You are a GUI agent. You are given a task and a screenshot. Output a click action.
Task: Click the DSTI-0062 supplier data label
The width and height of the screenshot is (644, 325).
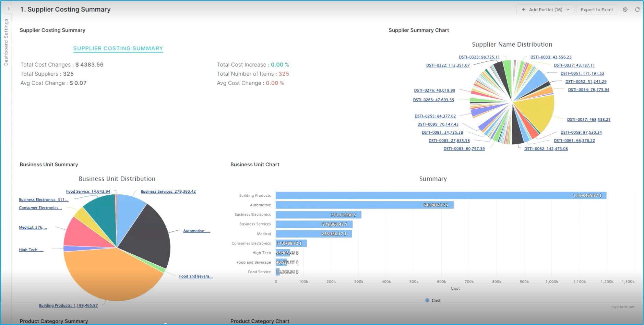546,149
